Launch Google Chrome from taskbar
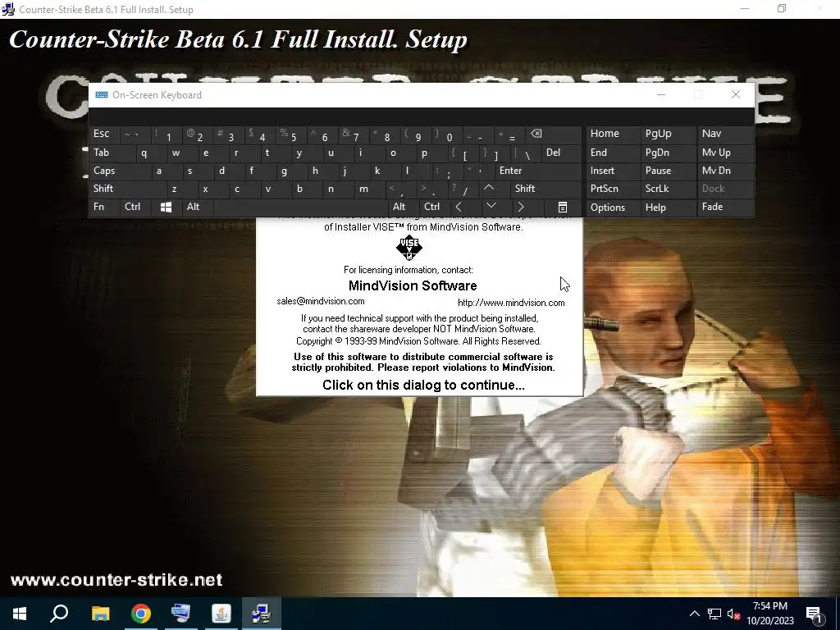This screenshot has height=630, width=840. pos(141,614)
